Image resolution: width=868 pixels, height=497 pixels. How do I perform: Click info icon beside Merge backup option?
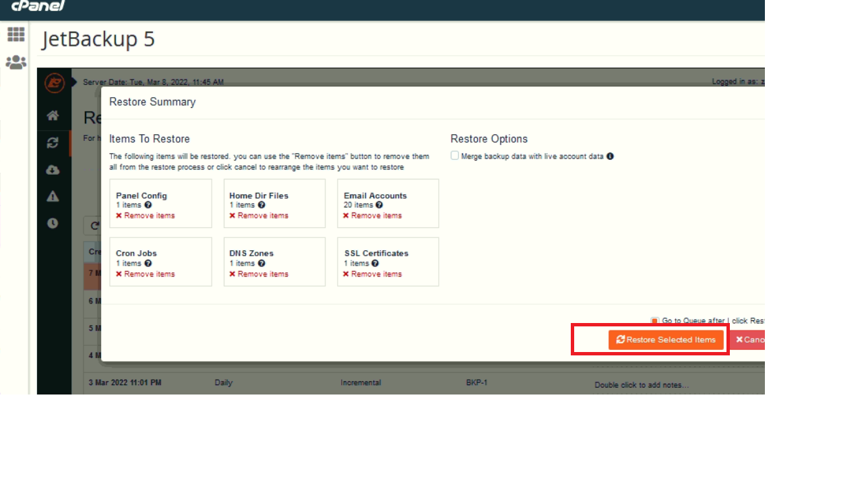point(610,156)
